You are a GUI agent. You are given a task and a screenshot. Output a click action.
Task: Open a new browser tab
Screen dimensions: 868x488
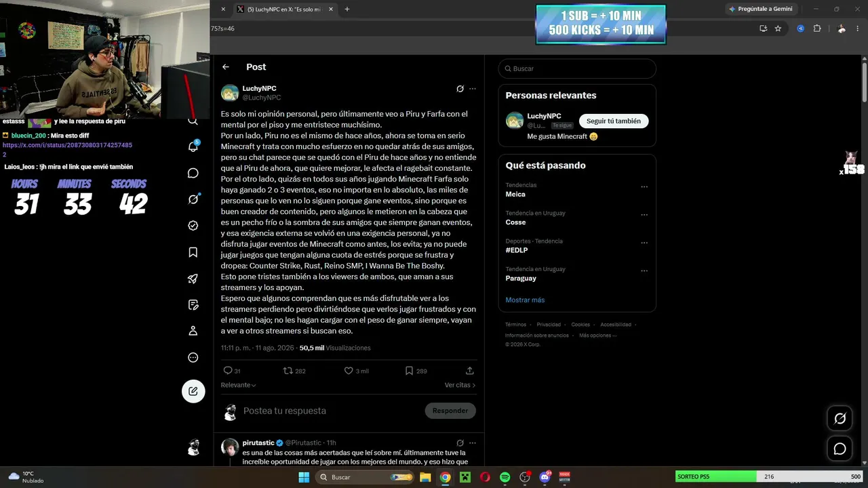point(347,9)
